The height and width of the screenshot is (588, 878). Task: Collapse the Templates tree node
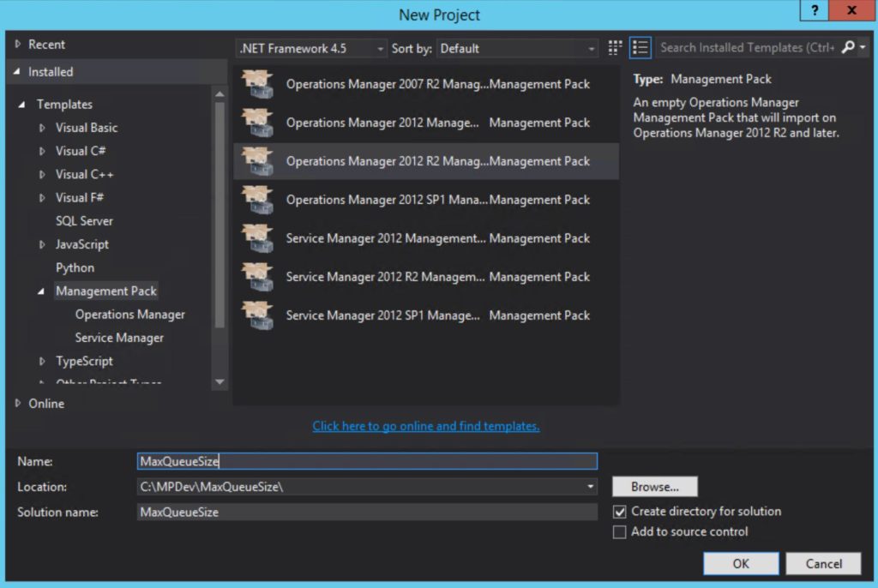point(21,105)
